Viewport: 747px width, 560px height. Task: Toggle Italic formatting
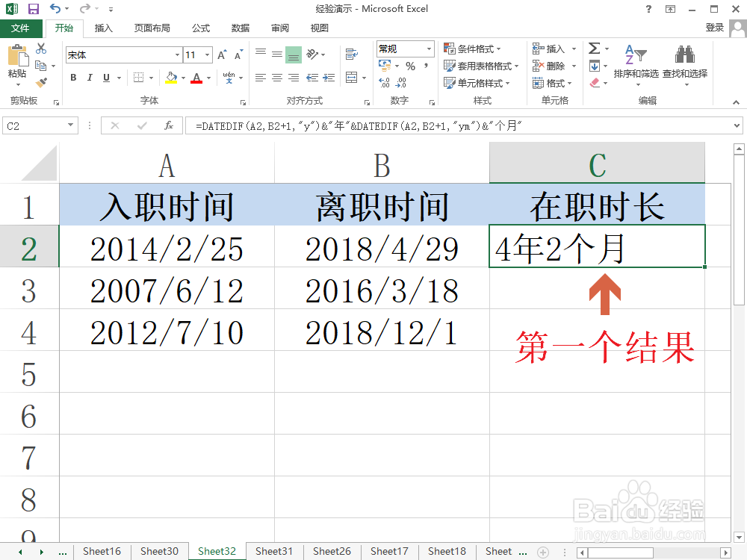click(90, 78)
